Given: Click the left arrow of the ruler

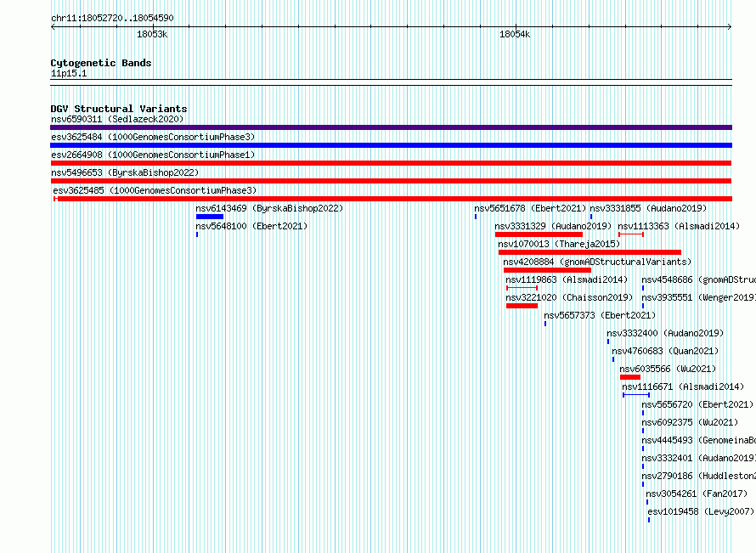Looking at the screenshot, I should 53,27.
